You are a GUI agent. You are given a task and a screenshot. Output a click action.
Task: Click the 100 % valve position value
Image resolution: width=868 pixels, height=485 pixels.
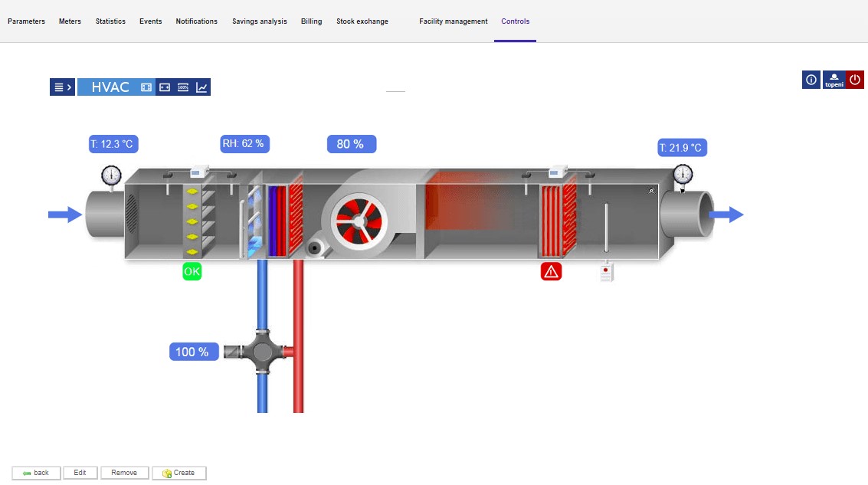(x=192, y=352)
